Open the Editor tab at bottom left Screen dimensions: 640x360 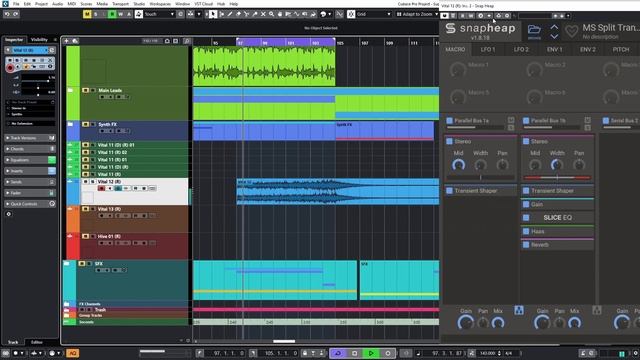tap(37, 342)
